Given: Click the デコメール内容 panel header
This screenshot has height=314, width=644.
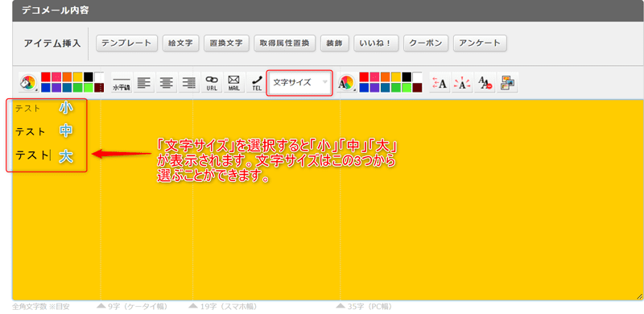Looking at the screenshot, I should (x=328, y=10).
